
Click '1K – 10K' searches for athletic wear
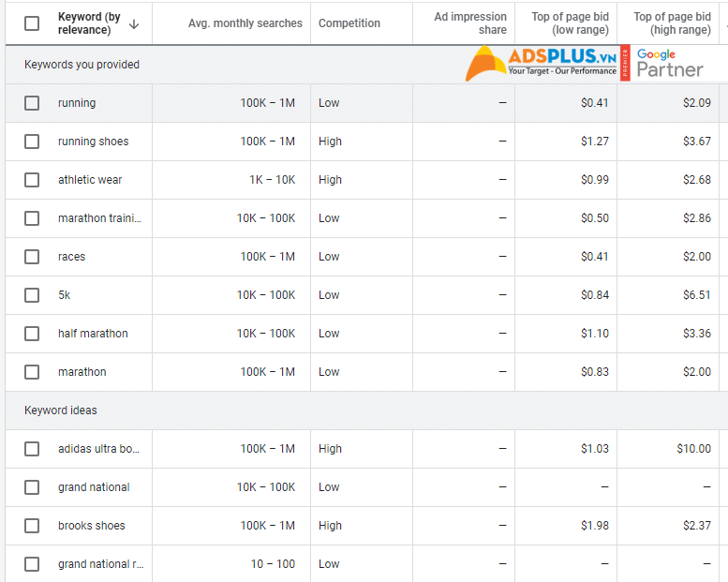pyautogui.click(x=272, y=180)
